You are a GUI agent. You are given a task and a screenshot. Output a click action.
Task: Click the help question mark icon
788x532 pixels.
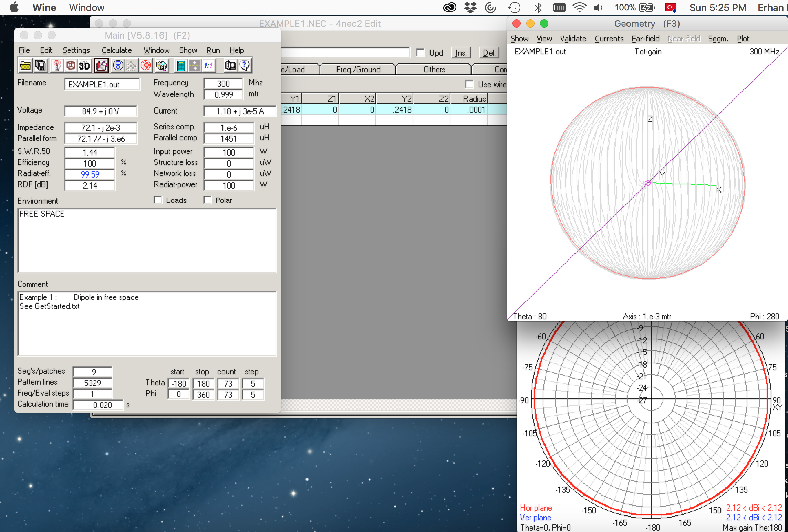click(245, 65)
